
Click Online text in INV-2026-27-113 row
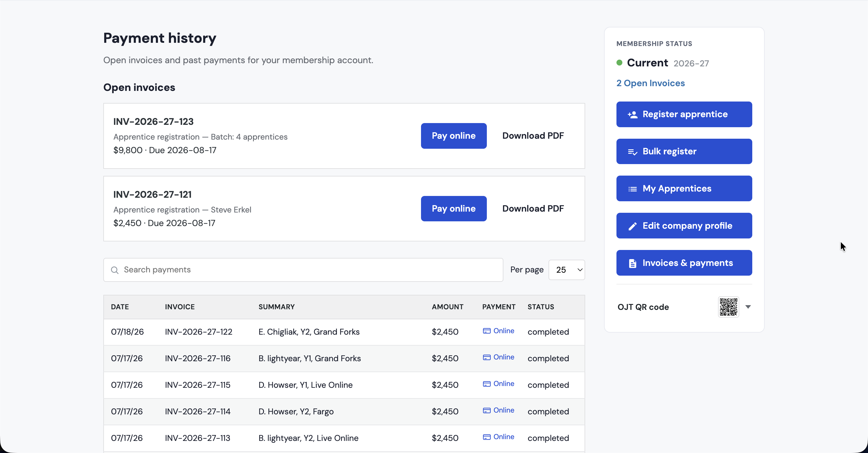503,437
